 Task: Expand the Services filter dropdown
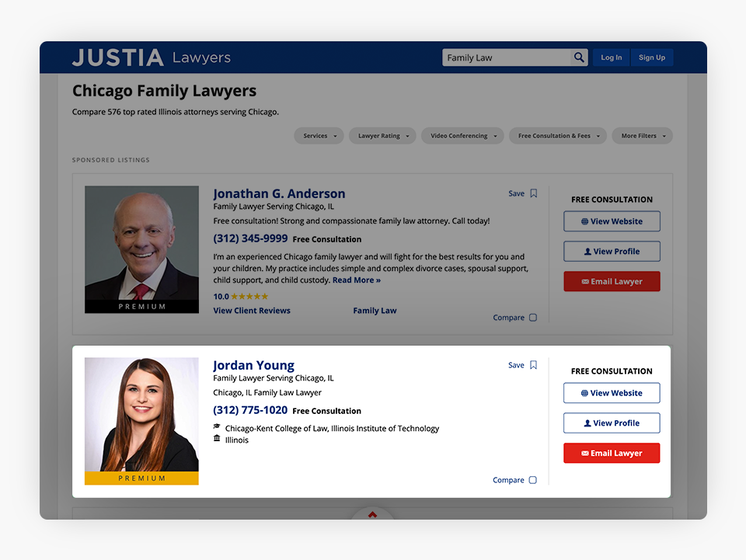point(319,136)
